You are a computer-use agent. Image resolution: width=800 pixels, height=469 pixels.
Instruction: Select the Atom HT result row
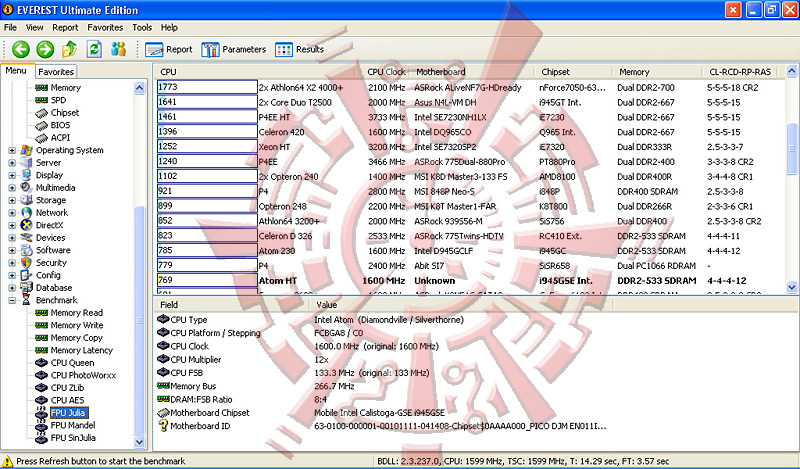(469, 281)
